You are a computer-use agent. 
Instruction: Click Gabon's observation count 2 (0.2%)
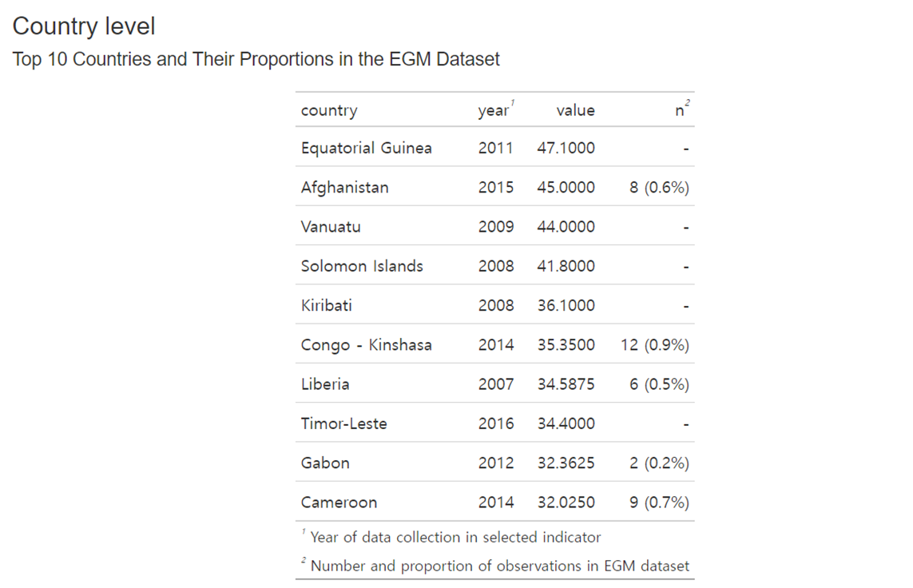658,463
